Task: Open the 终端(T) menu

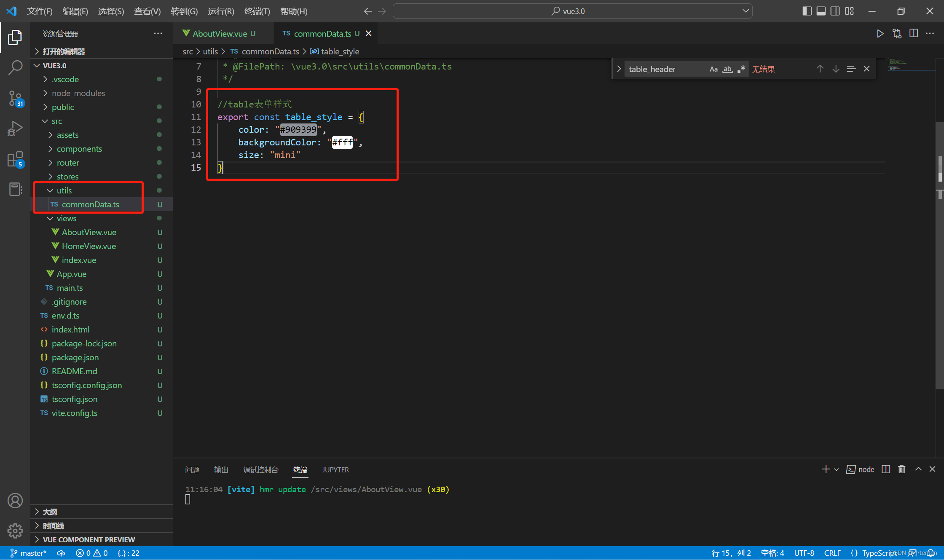Action: pos(257,11)
